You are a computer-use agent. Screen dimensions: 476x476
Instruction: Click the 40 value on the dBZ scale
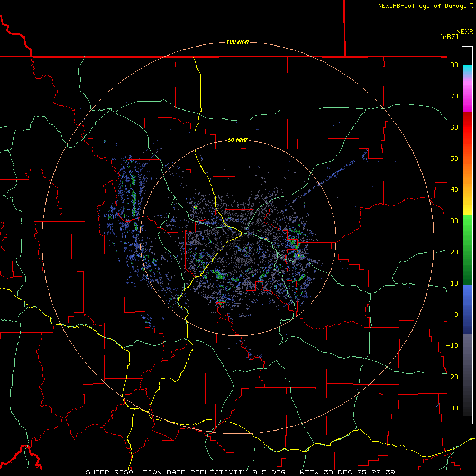coord(454,190)
